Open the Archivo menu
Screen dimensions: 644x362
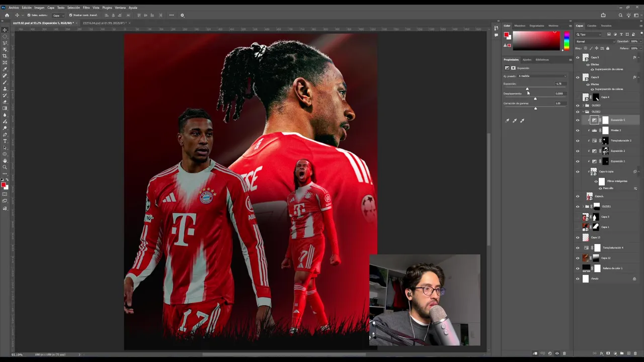(x=14, y=8)
